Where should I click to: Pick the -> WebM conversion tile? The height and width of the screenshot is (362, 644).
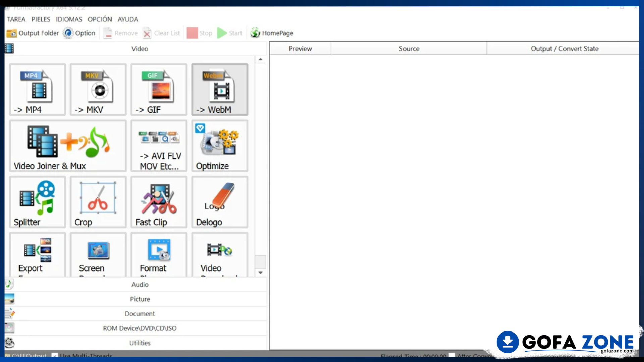220,89
